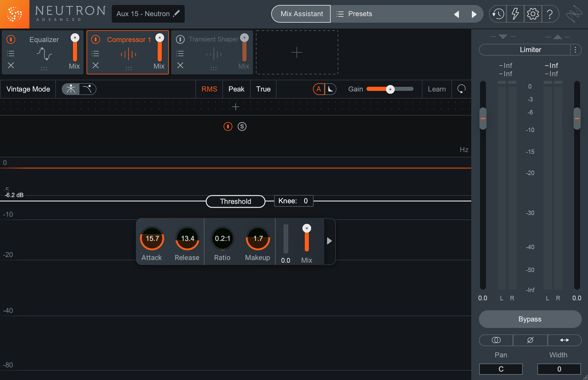Enable auto gain A button
This screenshot has height=380, width=588.
click(x=319, y=89)
